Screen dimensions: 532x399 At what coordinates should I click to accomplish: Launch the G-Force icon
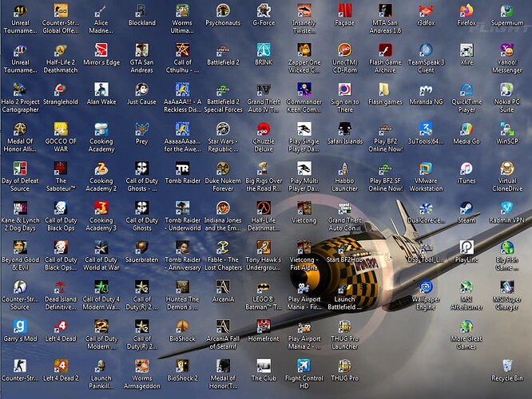(x=264, y=16)
